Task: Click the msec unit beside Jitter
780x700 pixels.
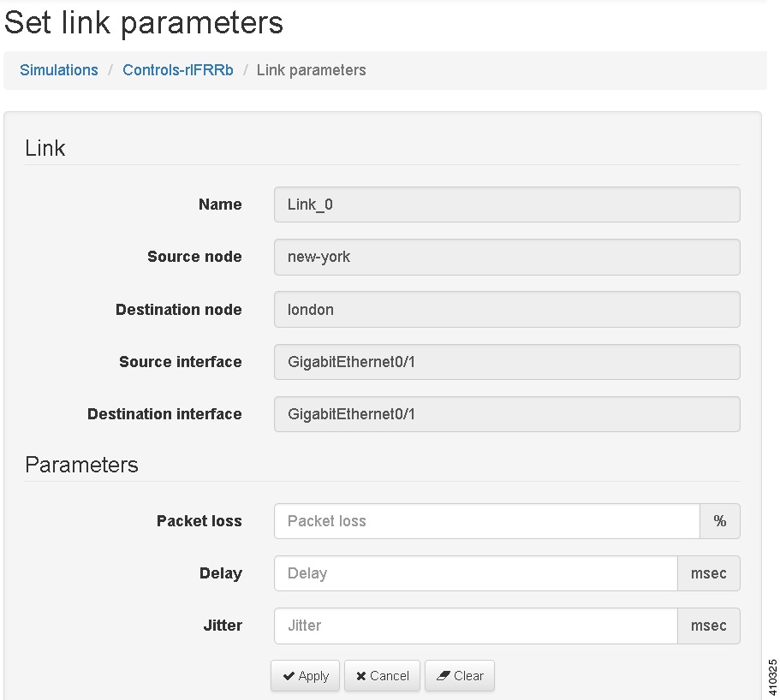Action: 709,626
